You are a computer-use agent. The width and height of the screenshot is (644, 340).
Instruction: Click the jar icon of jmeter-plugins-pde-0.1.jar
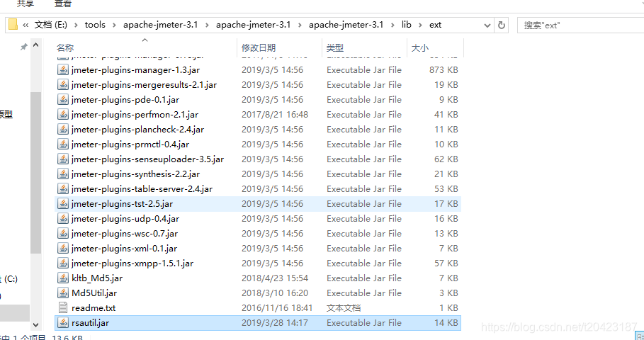point(63,100)
